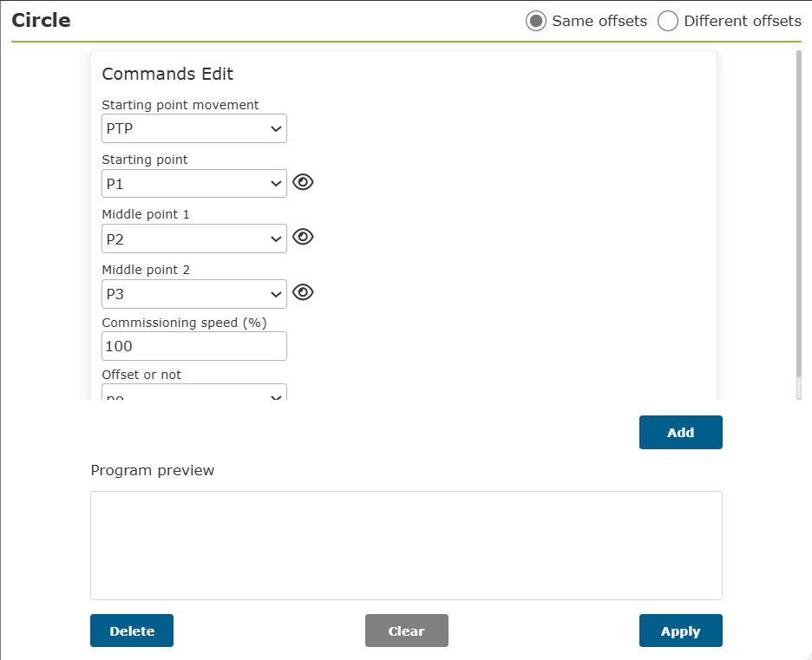Click the gray Clear button
The height and width of the screenshot is (660, 812).
[407, 631]
